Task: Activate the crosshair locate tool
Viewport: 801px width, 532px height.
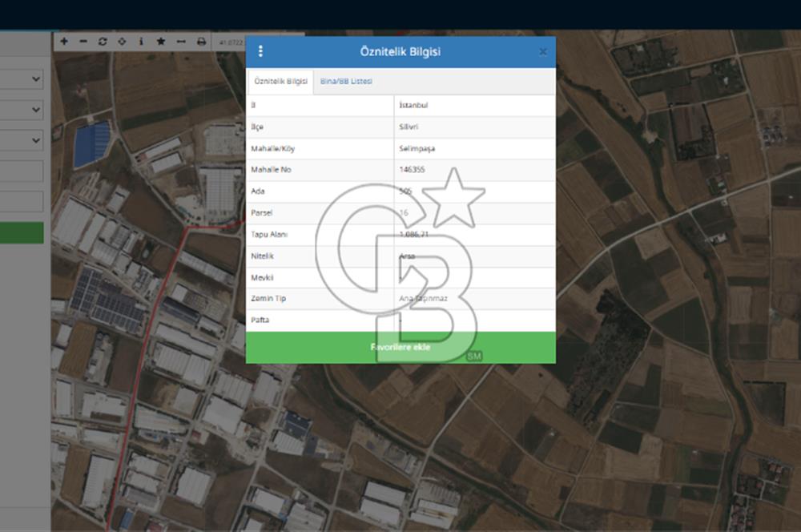Action: tap(122, 41)
